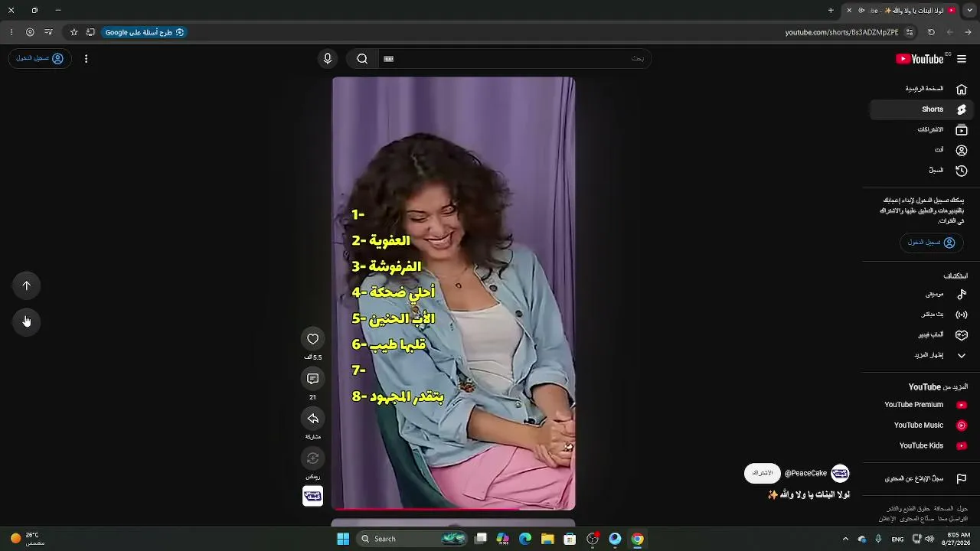This screenshot has width=980, height=551.
Task: Go to الصفحة الرئيسية in the sidebar
Action: pyautogui.click(x=921, y=89)
